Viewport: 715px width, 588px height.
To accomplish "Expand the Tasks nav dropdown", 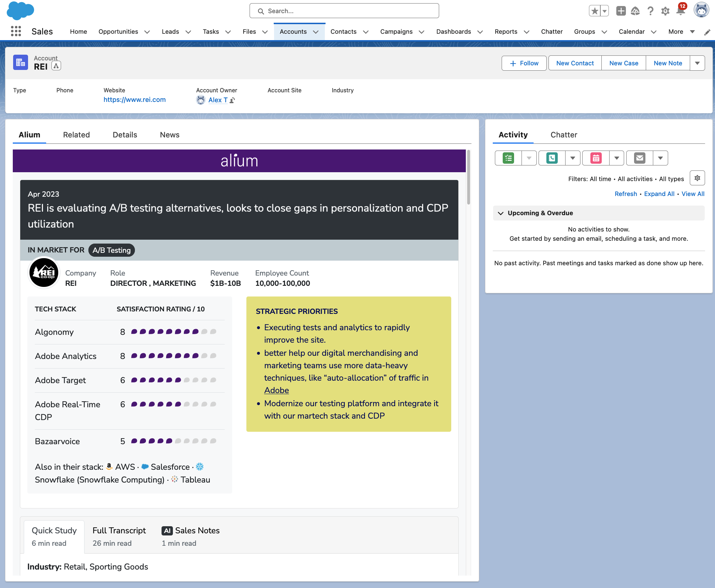I will (228, 32).
